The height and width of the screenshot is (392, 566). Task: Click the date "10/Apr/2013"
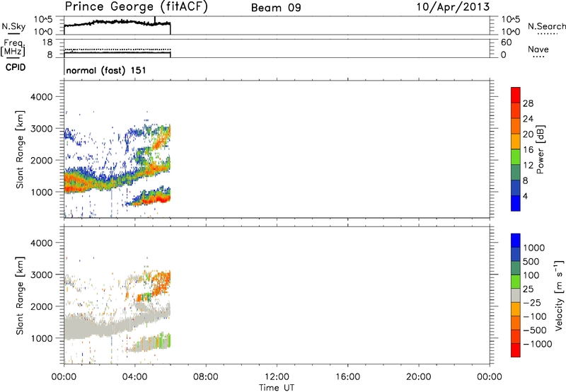pos(453,7)
